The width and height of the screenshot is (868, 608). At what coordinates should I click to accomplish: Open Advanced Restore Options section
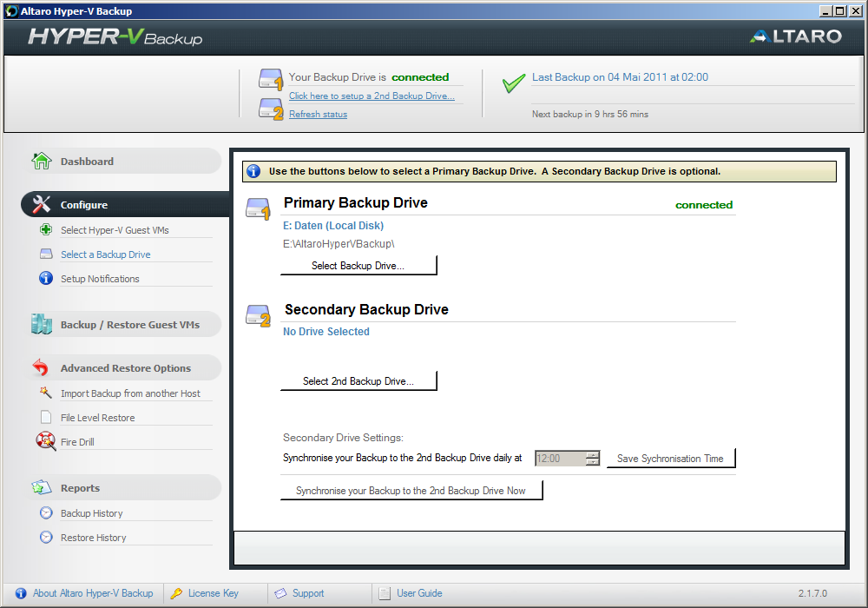click(123, 367)
